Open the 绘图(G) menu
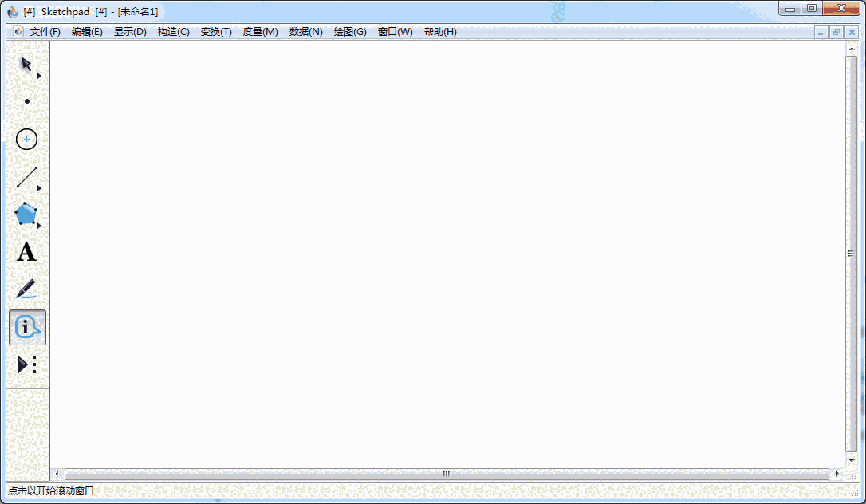866x504 pixels. pyautogui.click(x=350, y=32)
